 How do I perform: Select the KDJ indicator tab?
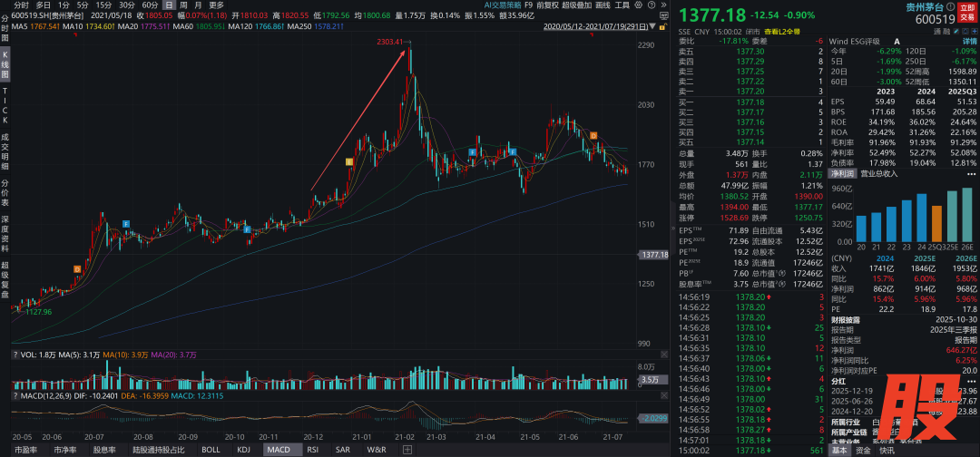pyautogui.click(x=243, y=450)
